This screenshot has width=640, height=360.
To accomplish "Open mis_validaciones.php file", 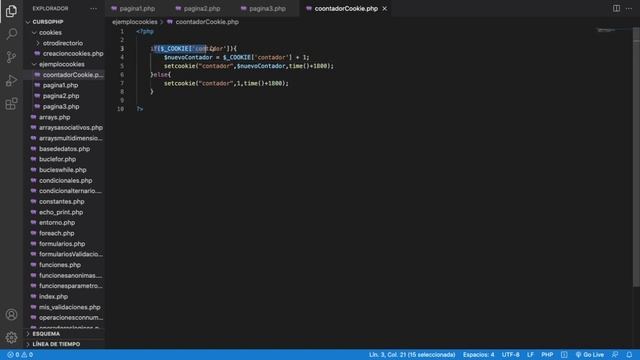I will (x=69, y=307).
